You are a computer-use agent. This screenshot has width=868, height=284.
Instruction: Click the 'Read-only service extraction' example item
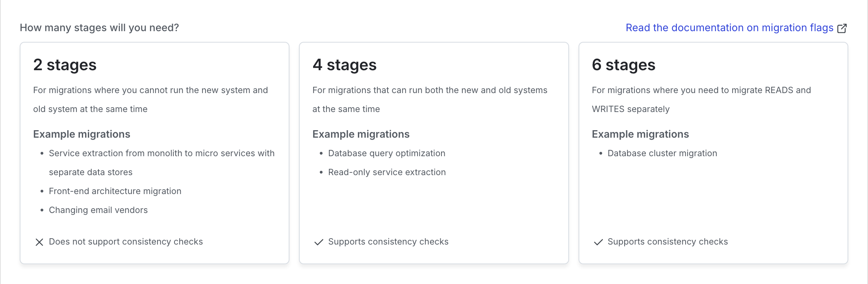click(x=387, y=172)
